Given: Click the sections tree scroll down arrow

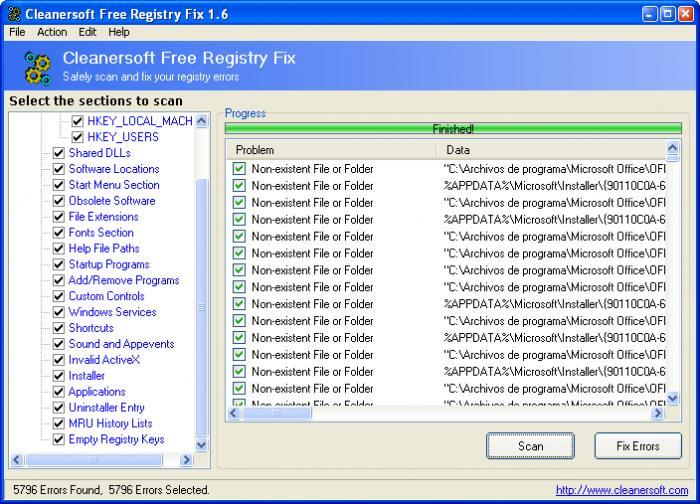Looking at the screenshot, I should [x=202, y=445].
